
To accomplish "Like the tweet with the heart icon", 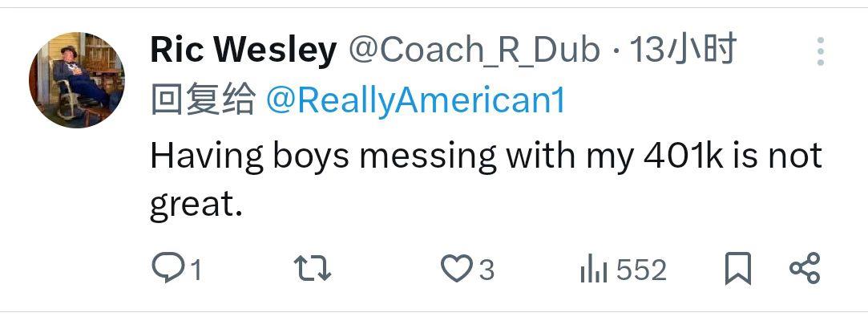I will coord(457,269).
